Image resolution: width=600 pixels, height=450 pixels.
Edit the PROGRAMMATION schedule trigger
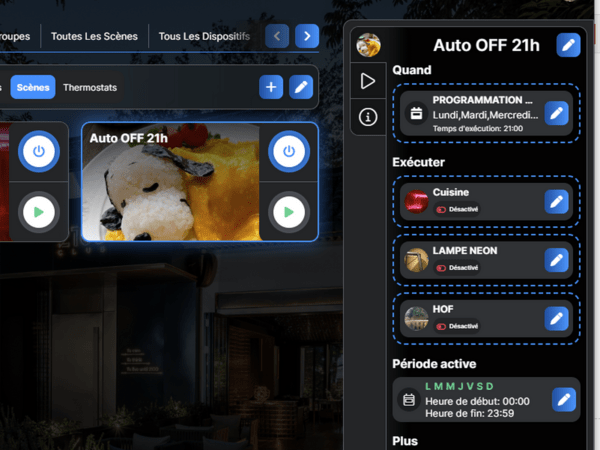pos(557,113)
